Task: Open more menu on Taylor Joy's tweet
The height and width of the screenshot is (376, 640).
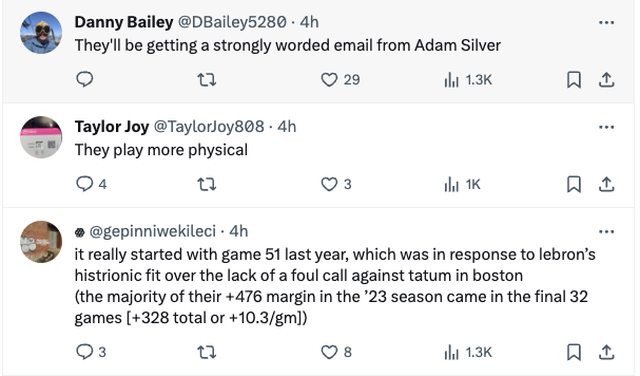Action: click(606, 127)
